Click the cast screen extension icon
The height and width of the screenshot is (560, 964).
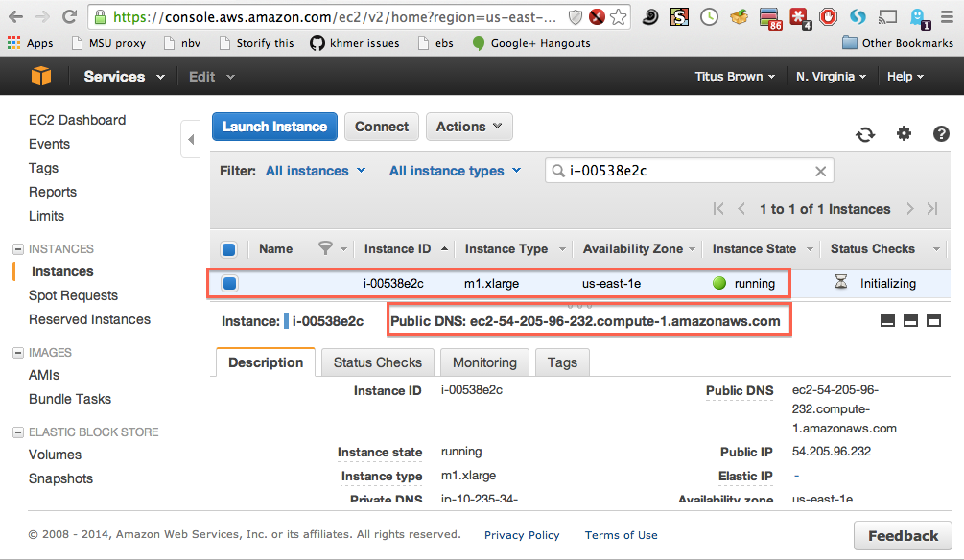tap(887, 17)
